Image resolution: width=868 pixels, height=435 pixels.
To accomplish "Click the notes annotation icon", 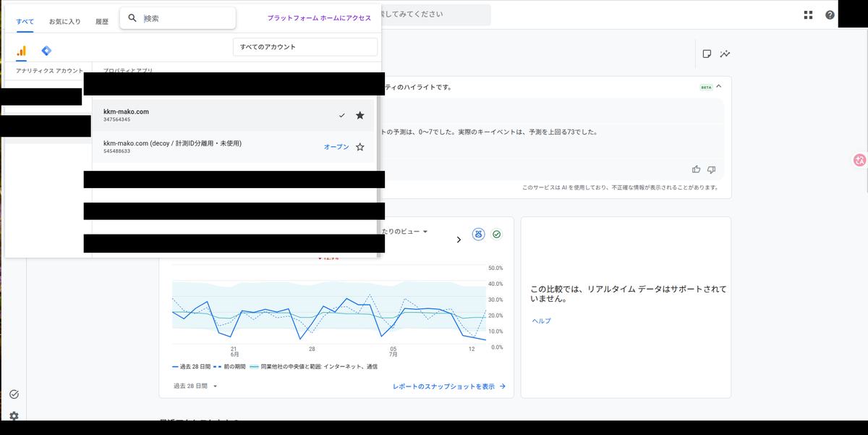I will point(707,54).
